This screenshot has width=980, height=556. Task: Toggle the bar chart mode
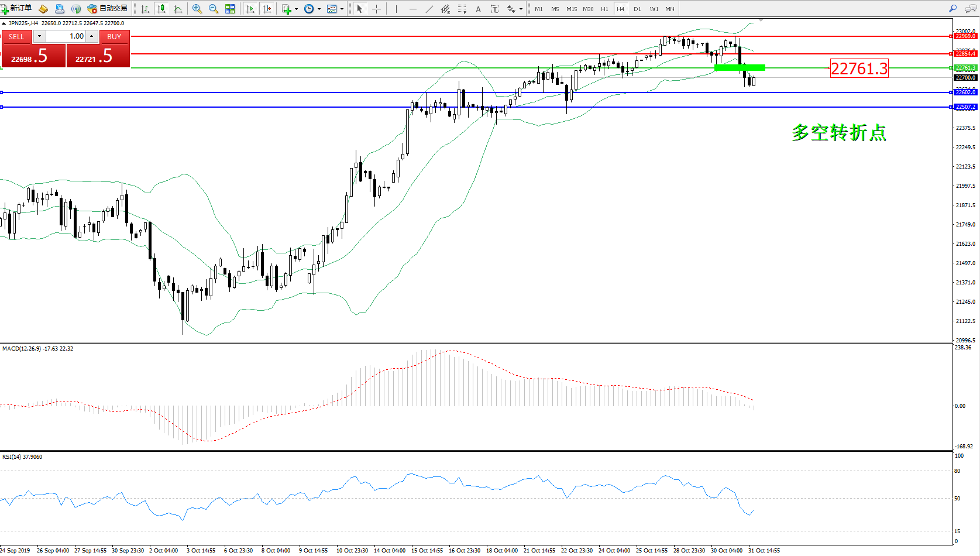[145, 9]
